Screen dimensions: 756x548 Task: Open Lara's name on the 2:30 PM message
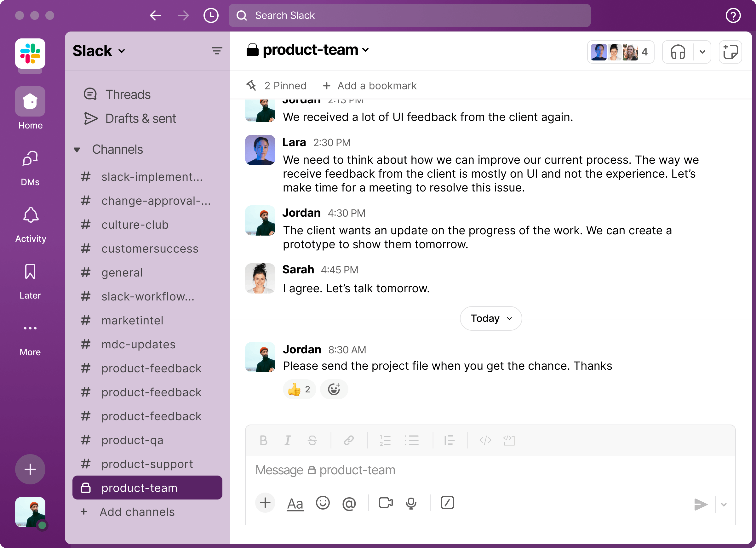[294, 142]
